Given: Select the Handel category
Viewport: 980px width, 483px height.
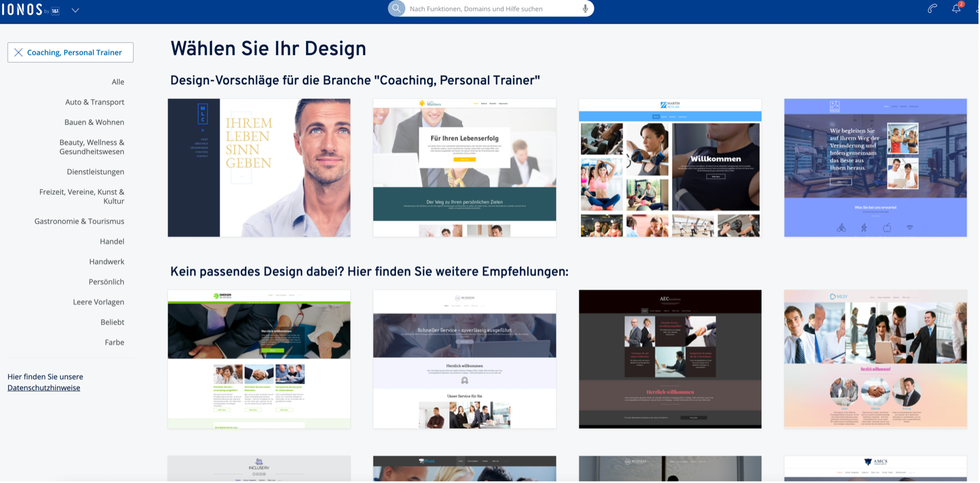Looking at the screenshot, I should [x=112, y=241].
